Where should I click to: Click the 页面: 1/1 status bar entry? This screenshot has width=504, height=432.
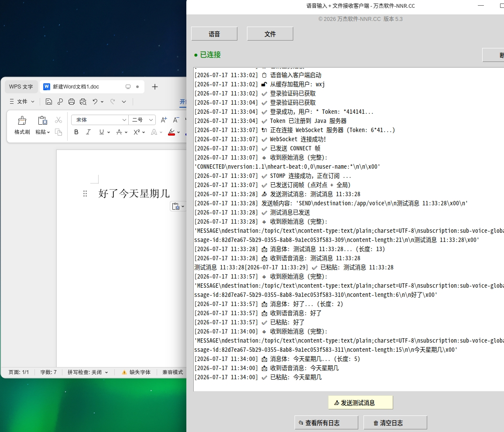coord(19,372)
